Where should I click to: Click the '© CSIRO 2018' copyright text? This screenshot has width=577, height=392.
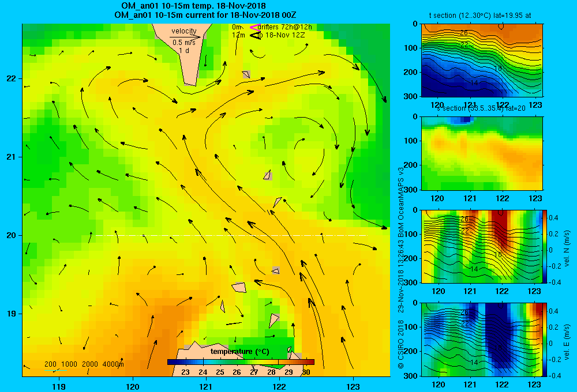(x=401, y=344)
